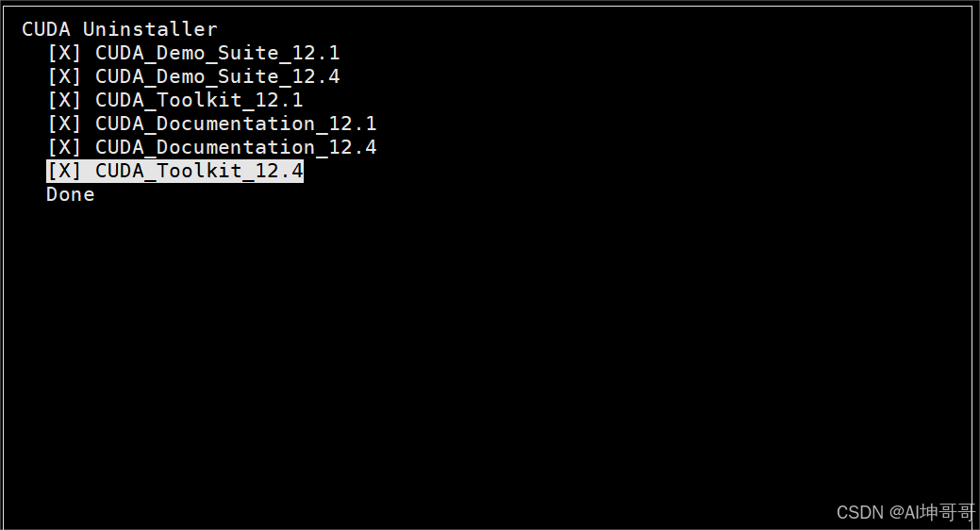980x530 pixels.
Task: Toggle the highlighted CUDA_Toolkit_12.4 checkbox
Action: point(64,172)
